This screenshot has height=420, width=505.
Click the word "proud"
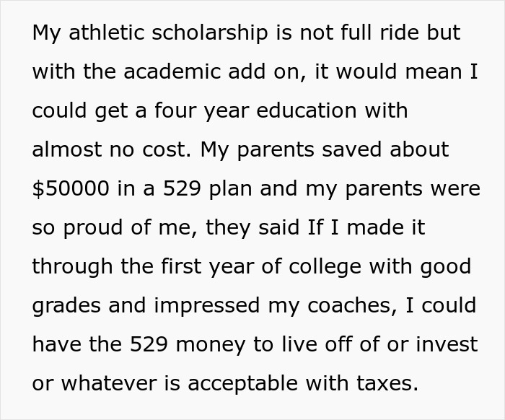[x=88, y=228]
